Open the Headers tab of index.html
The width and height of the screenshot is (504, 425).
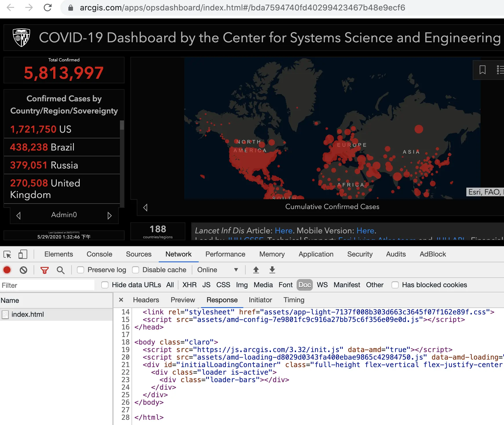(146, 300)
